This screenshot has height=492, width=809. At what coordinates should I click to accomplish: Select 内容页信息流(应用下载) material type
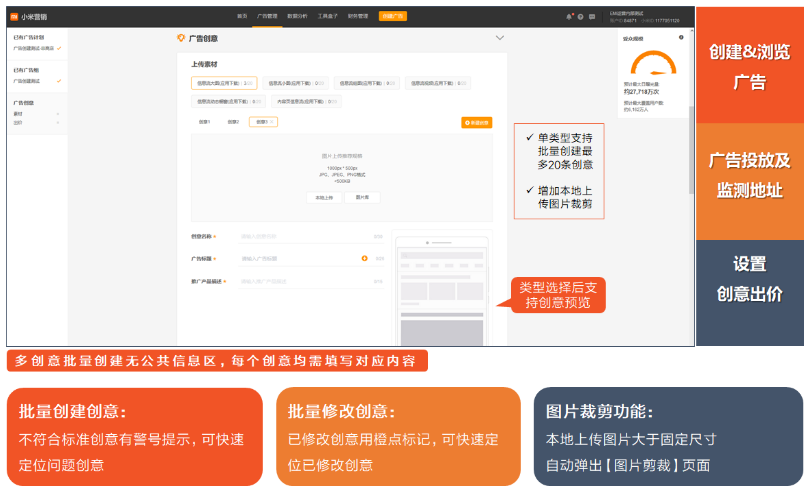coord(306,102)
